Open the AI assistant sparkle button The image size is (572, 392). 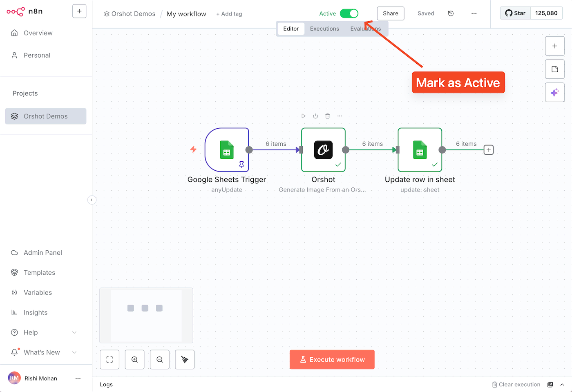pos(555,92)
